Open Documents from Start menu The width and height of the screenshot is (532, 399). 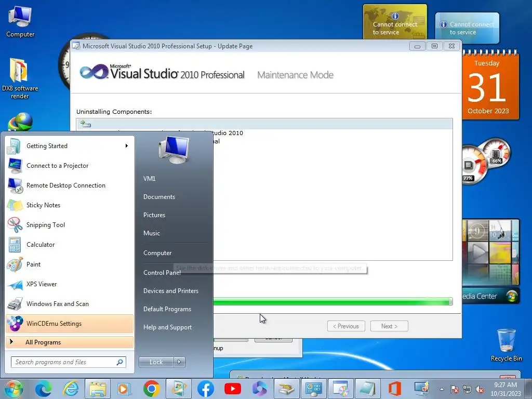pyautogui.click(x=159, y=197)
